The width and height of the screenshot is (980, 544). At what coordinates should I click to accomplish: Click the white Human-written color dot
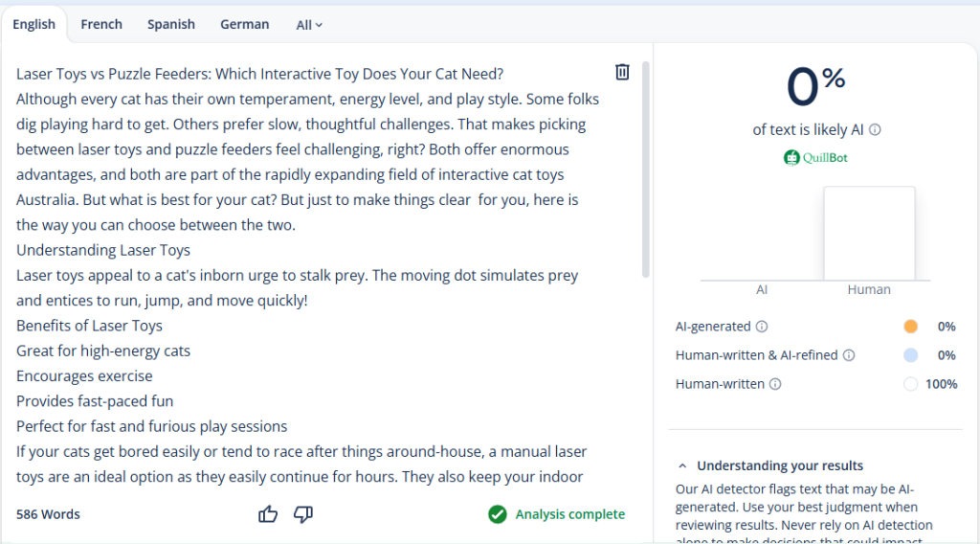910,384
